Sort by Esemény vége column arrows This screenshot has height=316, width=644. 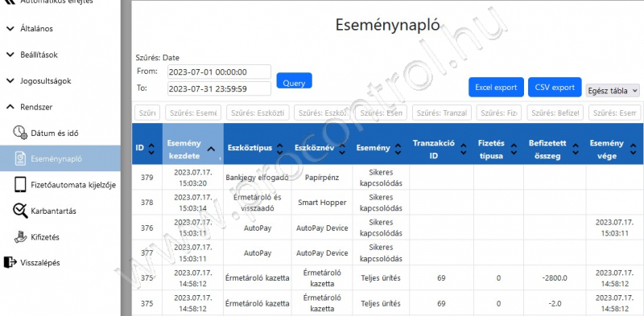tap(634, 149)
